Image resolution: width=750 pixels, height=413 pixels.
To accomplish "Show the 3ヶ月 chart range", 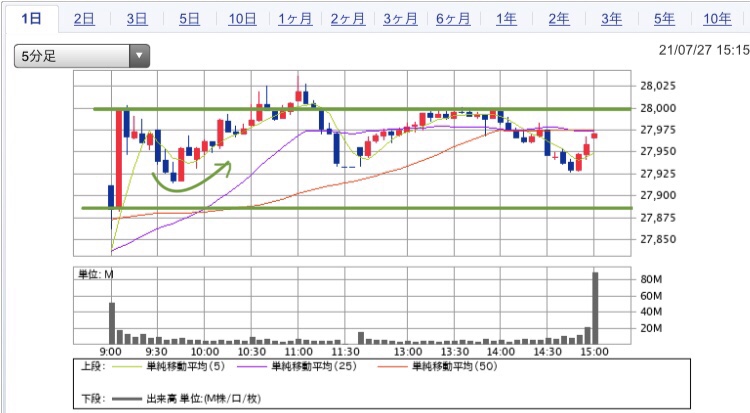I will (400, 19).
